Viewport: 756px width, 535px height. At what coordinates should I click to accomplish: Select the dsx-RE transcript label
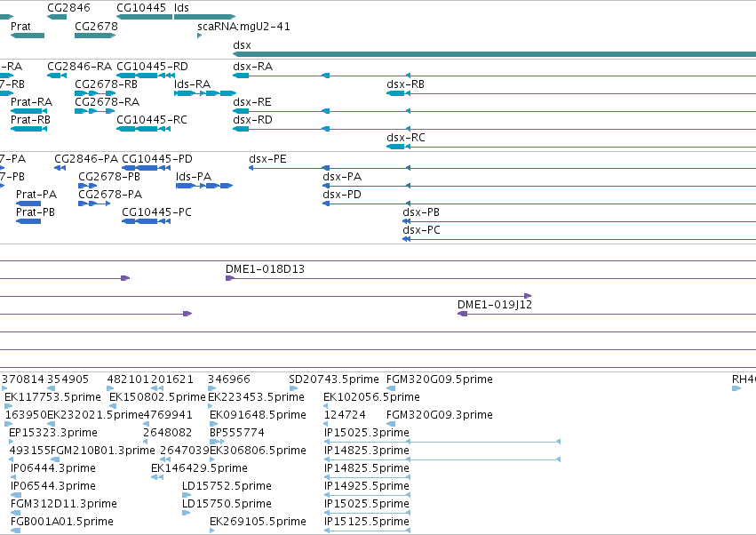pyautogui.click(x=252, y=102)
